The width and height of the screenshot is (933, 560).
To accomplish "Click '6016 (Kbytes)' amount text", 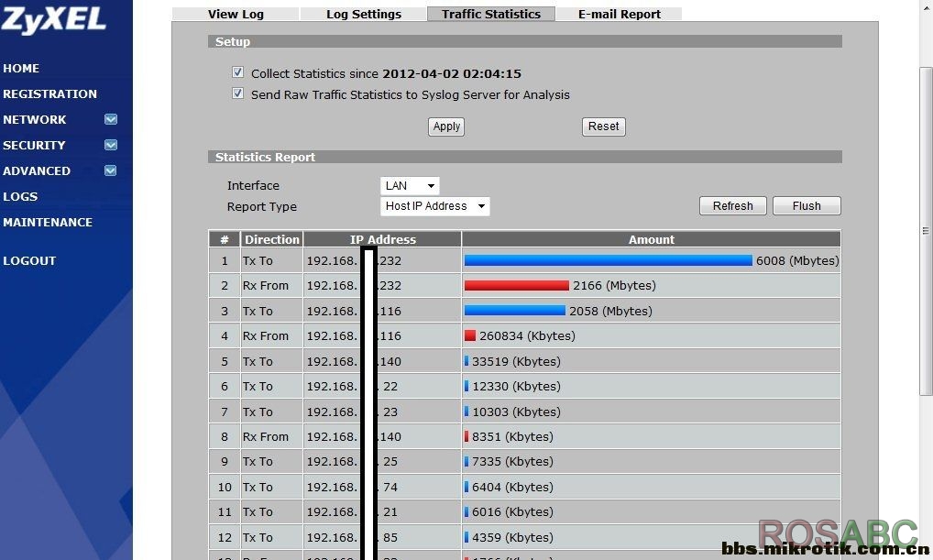I will point(512,511).
